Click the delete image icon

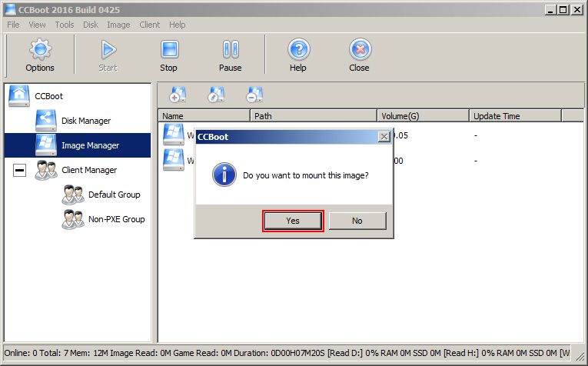click(x=254, y=95)
